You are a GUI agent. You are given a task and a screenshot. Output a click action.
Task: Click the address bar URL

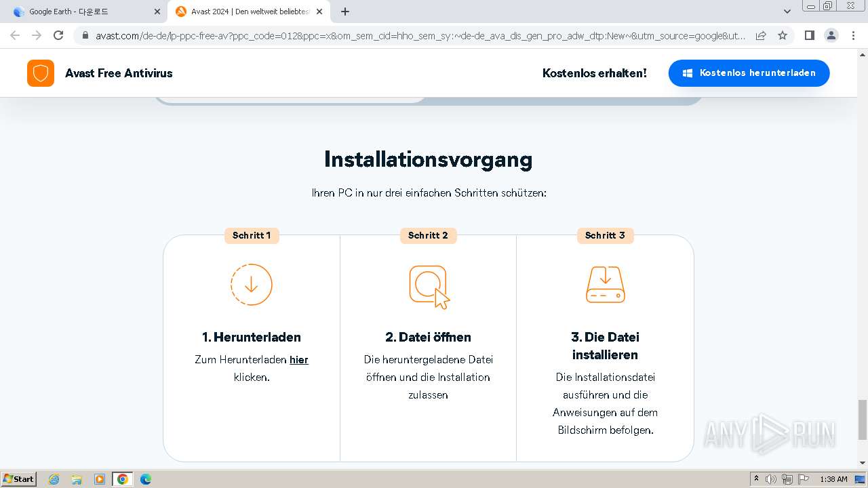420,35
